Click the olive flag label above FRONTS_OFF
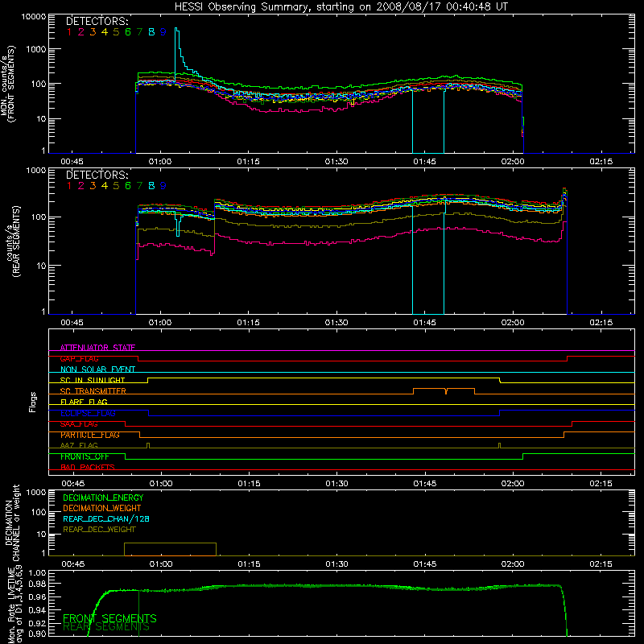 (x=79, y=445)
